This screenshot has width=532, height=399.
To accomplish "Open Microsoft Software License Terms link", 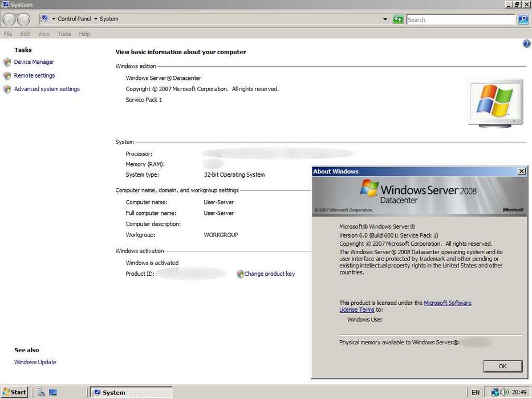I will [x=448, y=303].
